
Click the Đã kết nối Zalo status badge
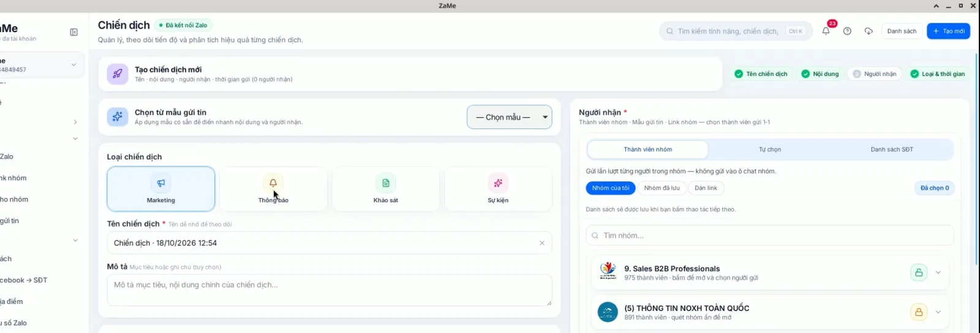tap(183, 25)
